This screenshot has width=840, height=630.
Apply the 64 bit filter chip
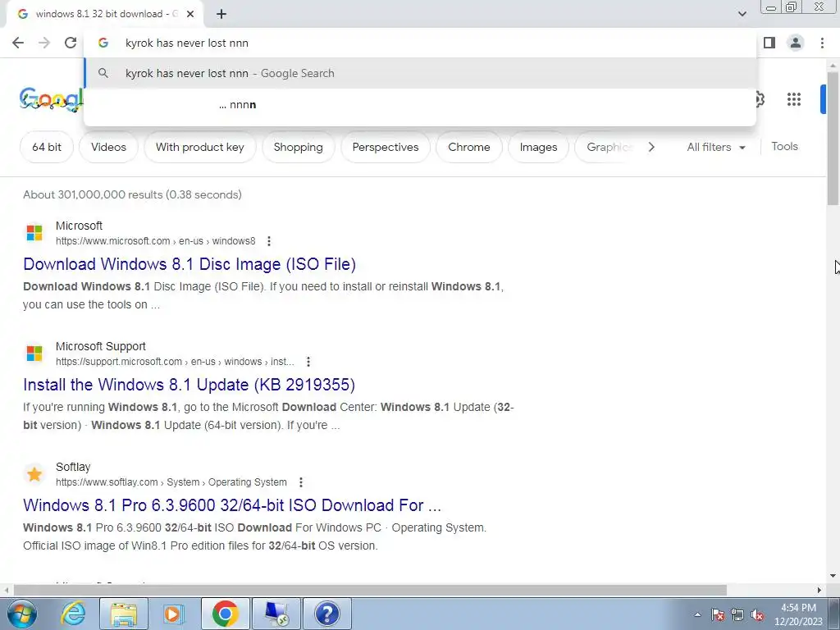pyautogui.click(x=47, y=147)
